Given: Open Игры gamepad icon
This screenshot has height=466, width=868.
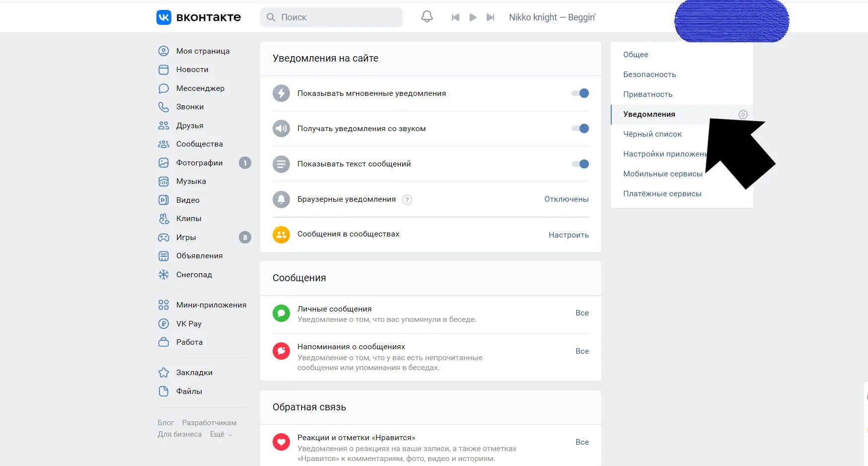Looking at the screenshot, I should pos(163,237).
